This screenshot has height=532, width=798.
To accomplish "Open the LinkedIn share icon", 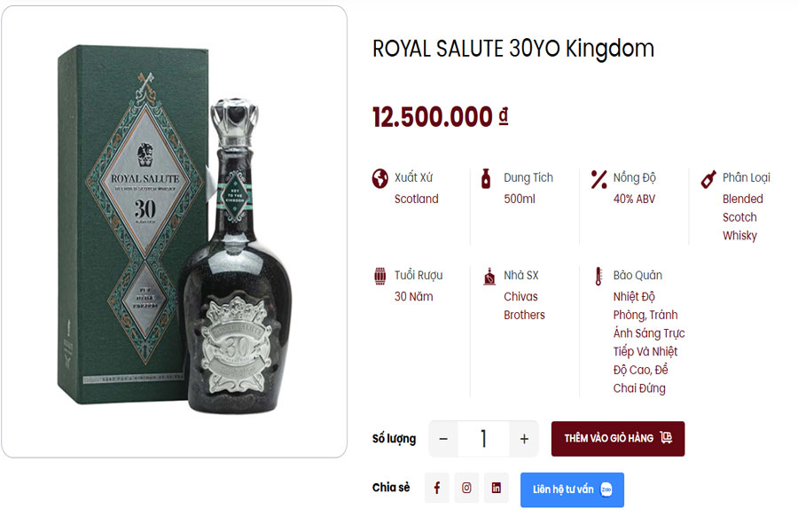I will pos(496,487).
